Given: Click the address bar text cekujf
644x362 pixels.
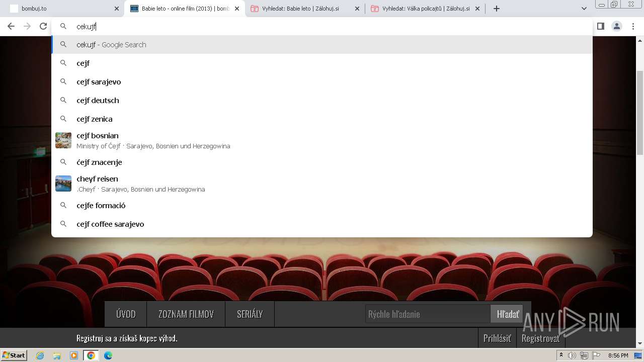Looking at the screenshot, I should coord(86,27).
